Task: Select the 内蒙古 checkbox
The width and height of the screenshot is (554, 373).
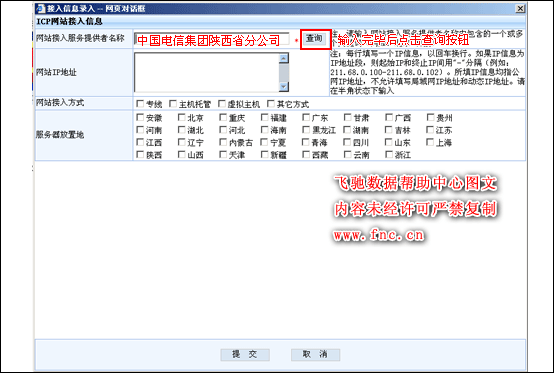Action: [223, 142]
